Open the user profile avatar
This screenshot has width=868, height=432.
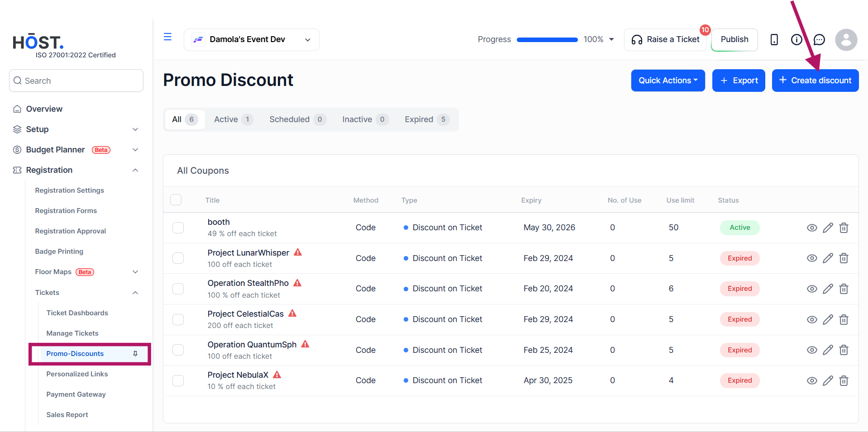(x=846, y=40)
